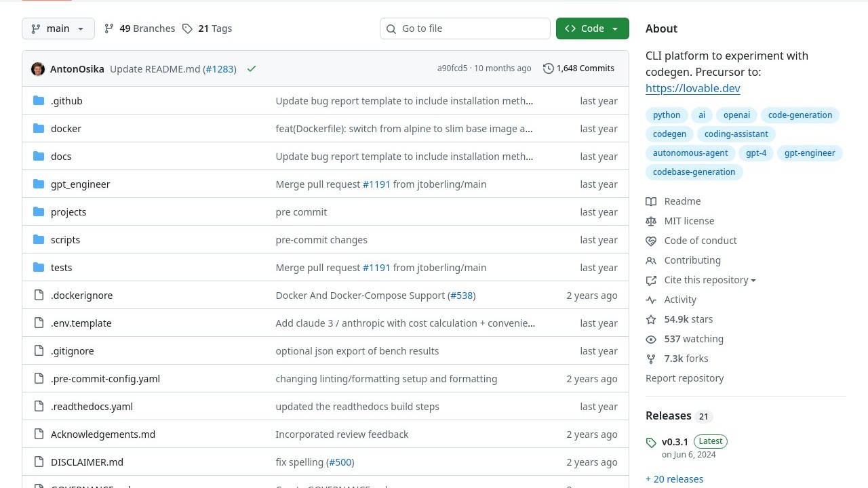The image size is (868, 488).
Task: Click the green commit status checkmark
Action: click(x=252, y=69)
